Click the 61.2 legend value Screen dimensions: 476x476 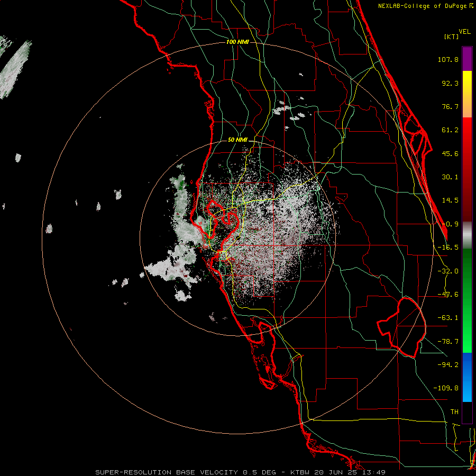point(450,130)
